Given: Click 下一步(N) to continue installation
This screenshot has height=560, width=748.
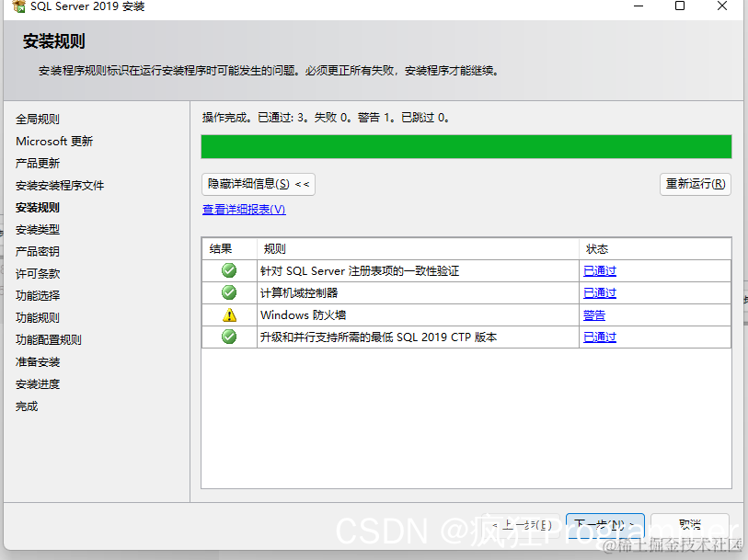Looking at the screenshot, I should 604,525.
